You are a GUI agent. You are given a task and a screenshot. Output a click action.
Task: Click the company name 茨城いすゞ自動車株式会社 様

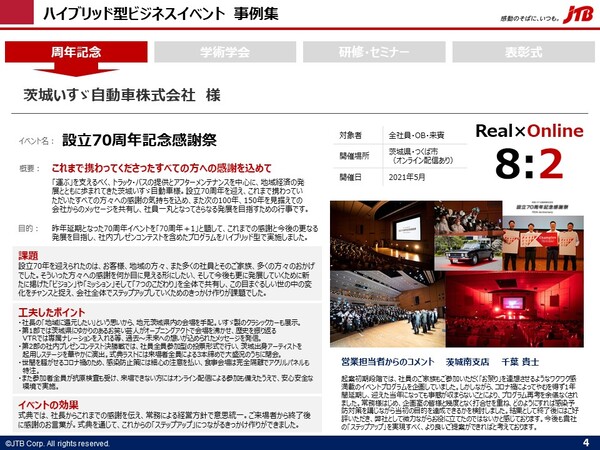tap(122, 95)
